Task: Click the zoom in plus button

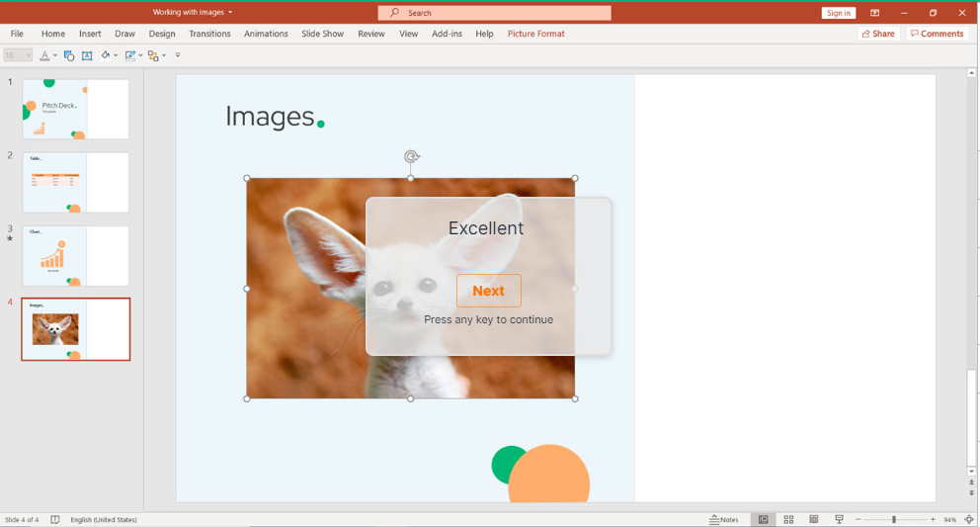Action: pyautogui.click(x=933, y=519)
